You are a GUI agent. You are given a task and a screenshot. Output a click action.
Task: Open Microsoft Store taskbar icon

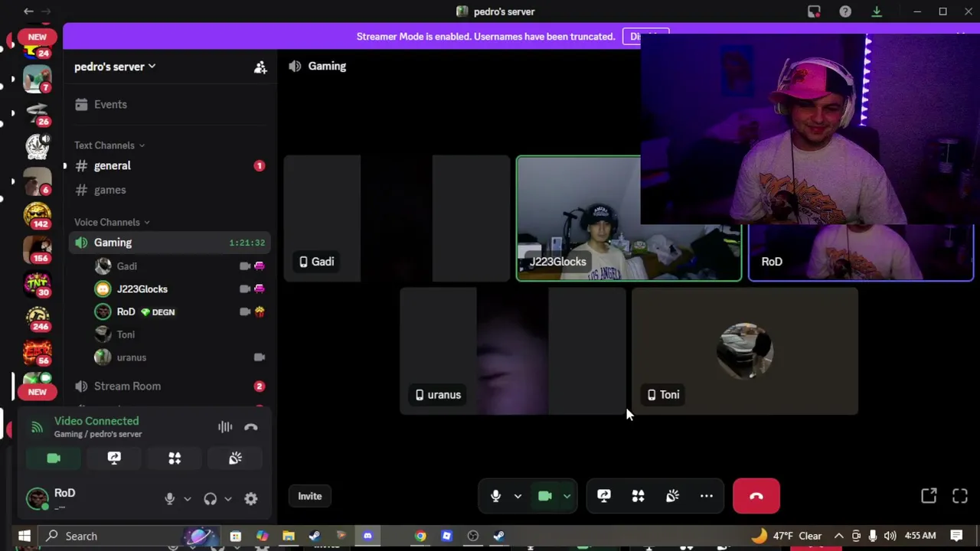tap(236, 536)
